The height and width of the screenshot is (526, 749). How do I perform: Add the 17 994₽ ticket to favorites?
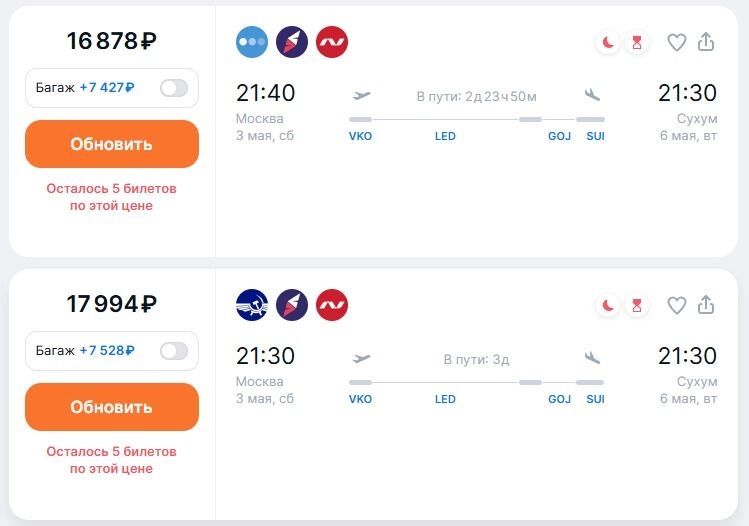click(676, 305)
